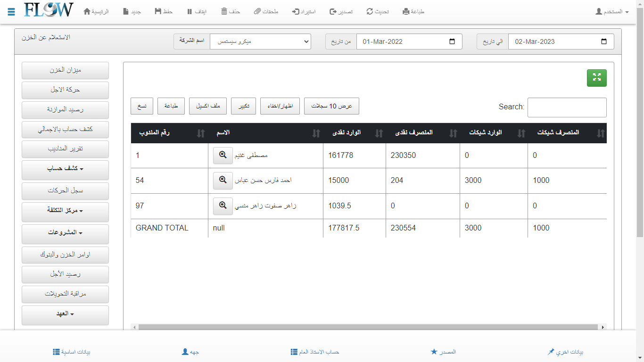Open the المستخدم user menu
Screen dimensions: 644x362
coord(612,11)
